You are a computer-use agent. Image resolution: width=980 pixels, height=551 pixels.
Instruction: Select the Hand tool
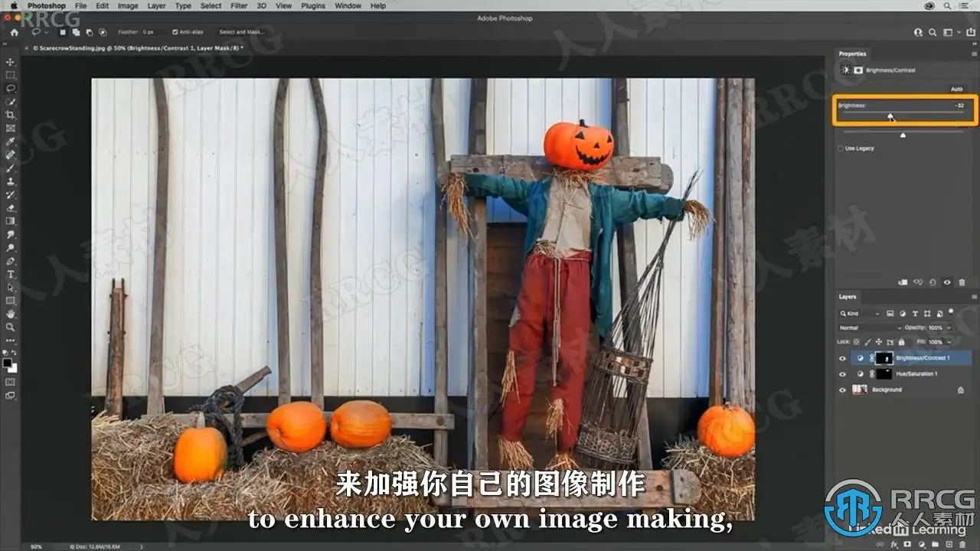point(11,314)
